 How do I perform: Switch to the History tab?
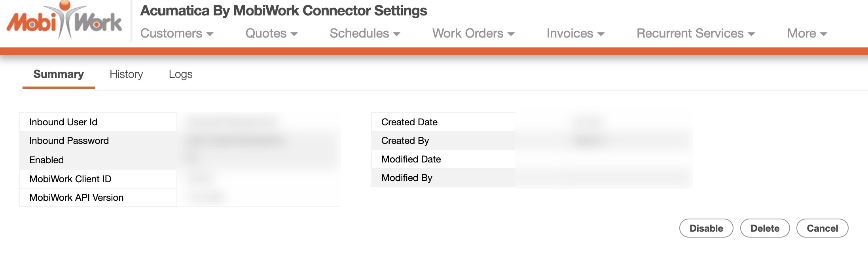point(126,74)
